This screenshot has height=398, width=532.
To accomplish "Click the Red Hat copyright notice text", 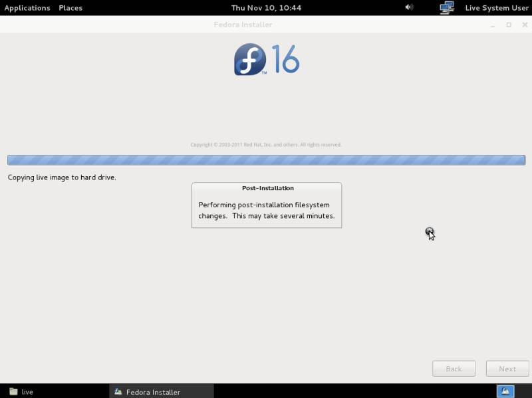I will [266, 145].
